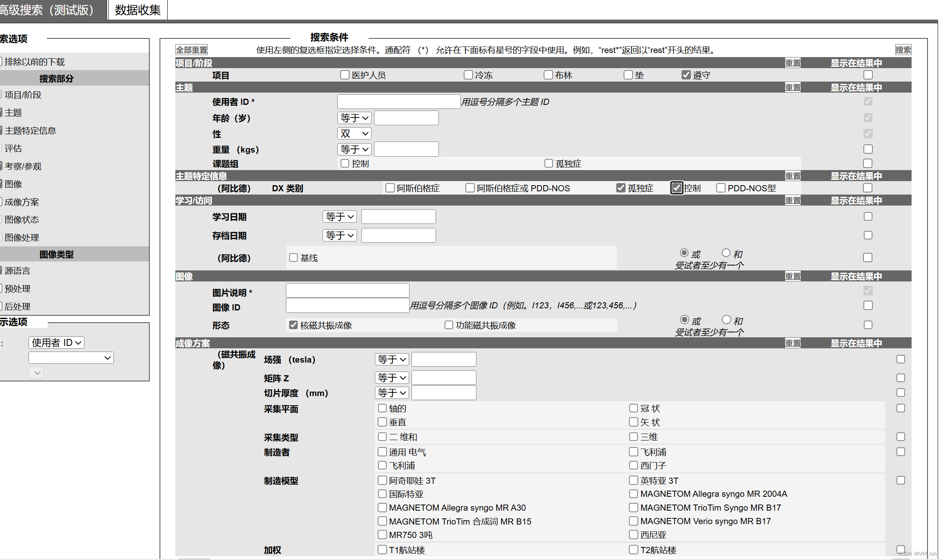
Task: Check the 功能磁共振成像 checkbox
Action: tap(449, 325)
